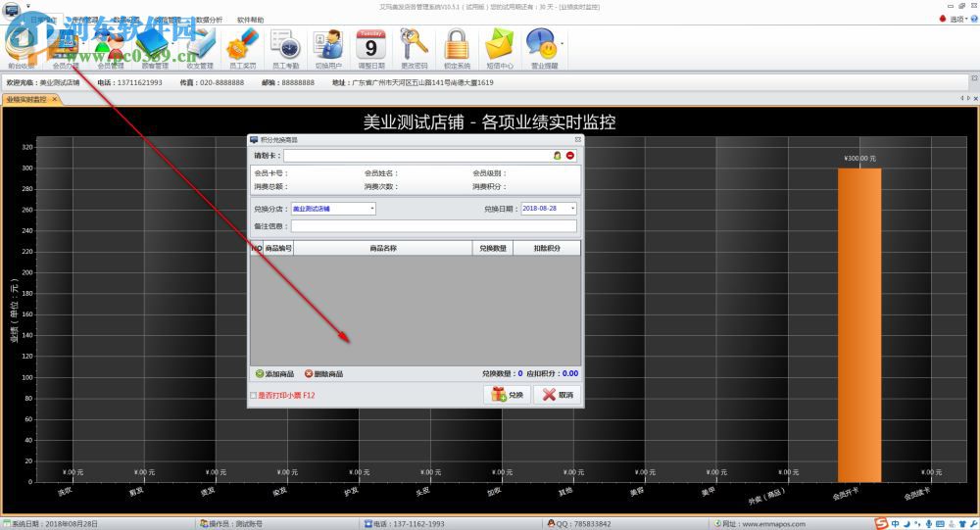Click the tab scroll right arrow
980x530 pixels.
click(x=969, y=99)
